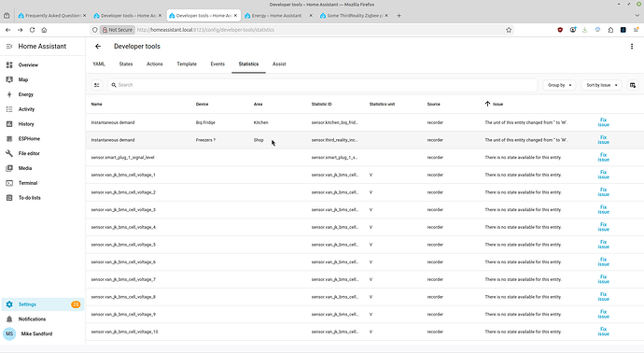The image size is (644, 353).
Task: Open the filters panel icon beside search
Action: (x=97, y=85)
